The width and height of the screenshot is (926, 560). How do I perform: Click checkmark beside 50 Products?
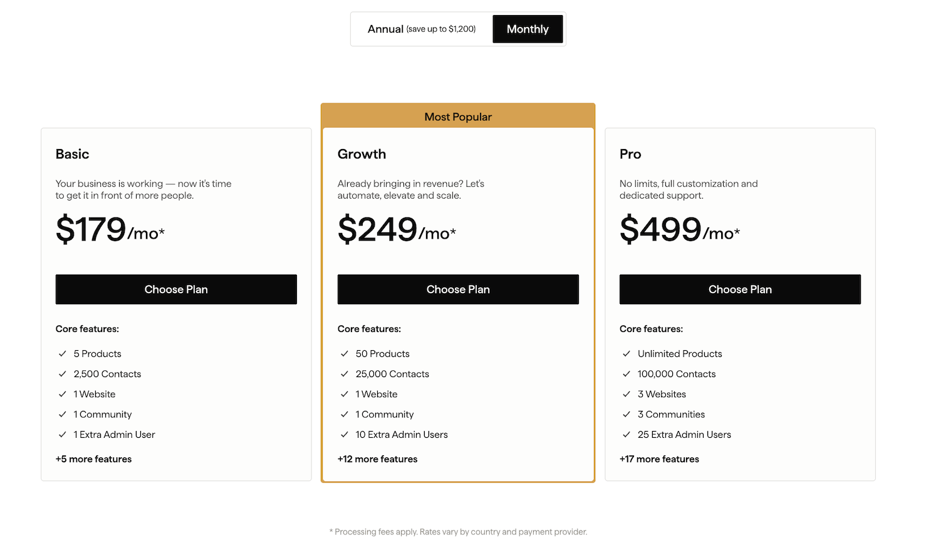345,354
